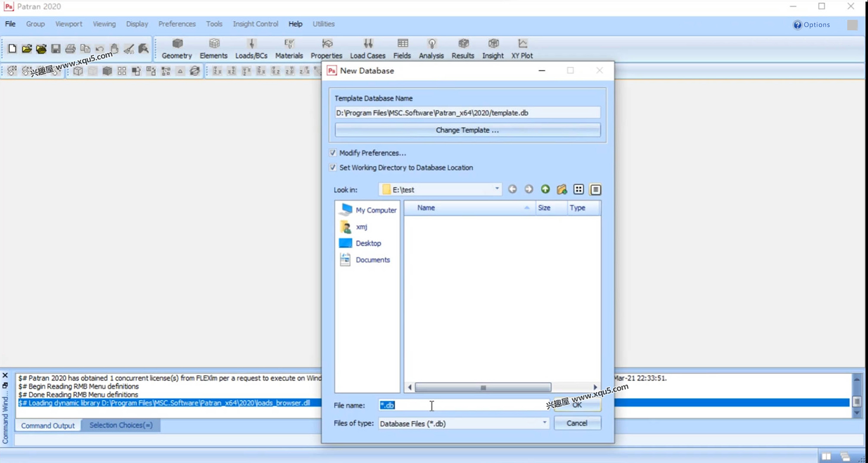Open the Help menu

coord(295,24)
